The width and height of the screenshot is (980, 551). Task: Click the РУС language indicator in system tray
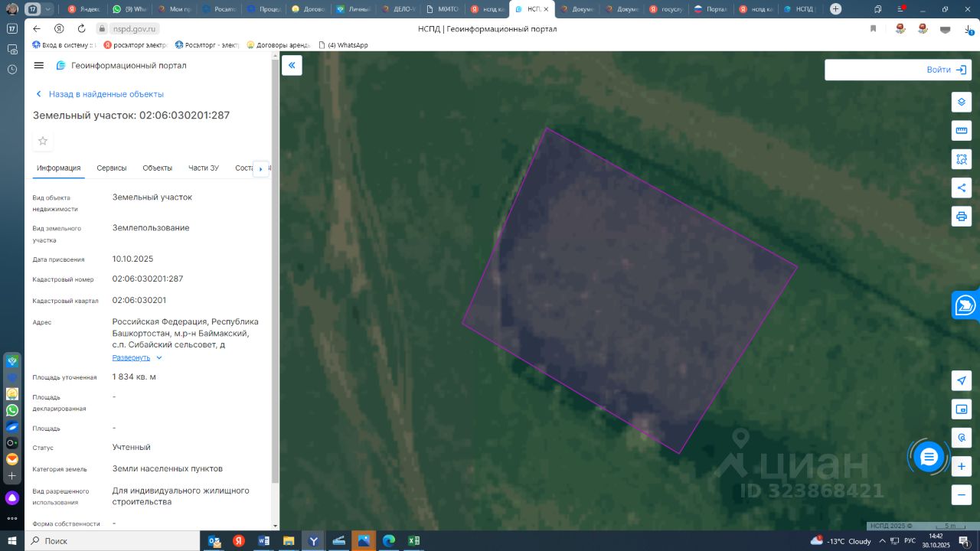click(910, 541)
